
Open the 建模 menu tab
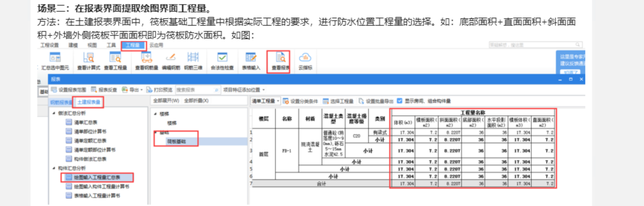pyautogui.click(x=73, y=45)
